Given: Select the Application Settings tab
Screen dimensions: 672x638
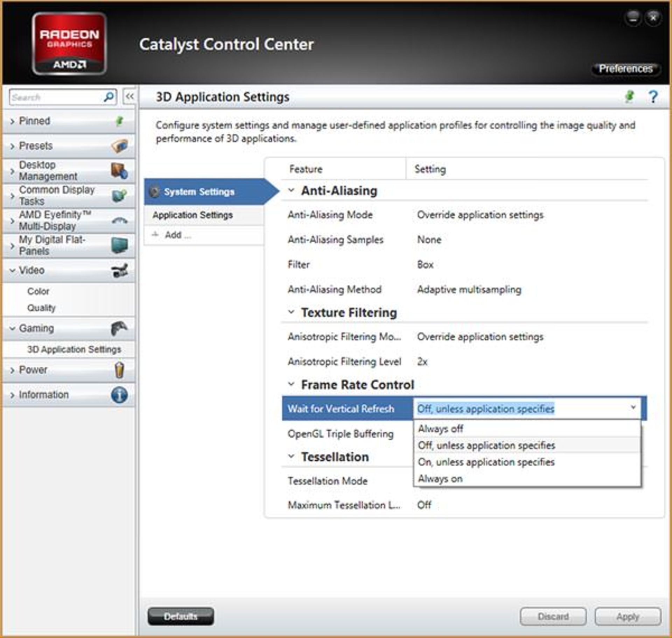Looking at the screenshot, I should (204, 215).
